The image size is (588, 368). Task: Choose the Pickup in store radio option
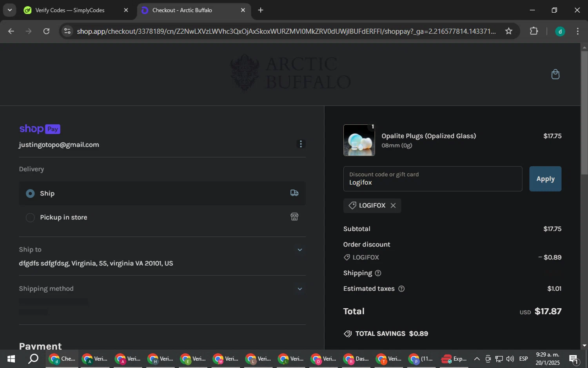point(30,217)
